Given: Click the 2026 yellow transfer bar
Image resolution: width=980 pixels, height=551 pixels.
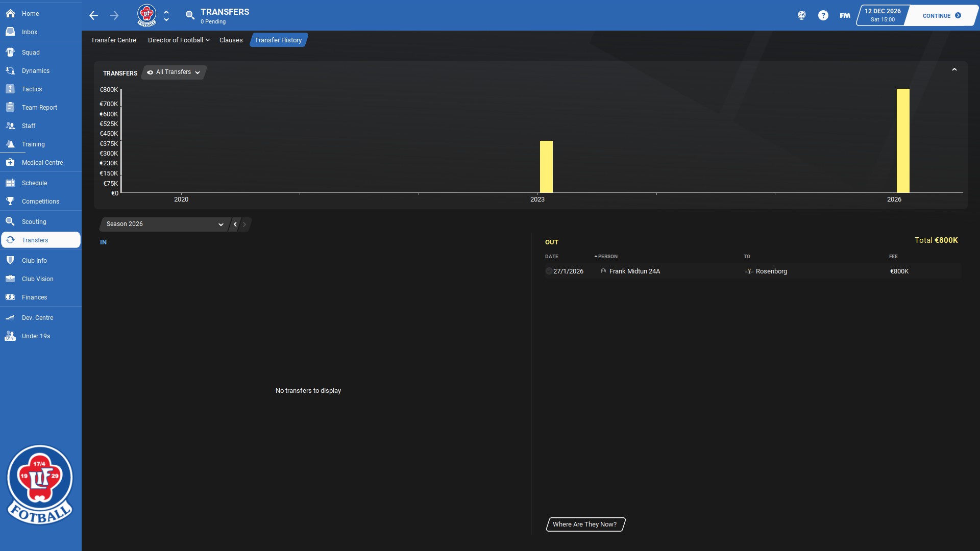Looking at the screenshot, I should click(x=902, y=141).
